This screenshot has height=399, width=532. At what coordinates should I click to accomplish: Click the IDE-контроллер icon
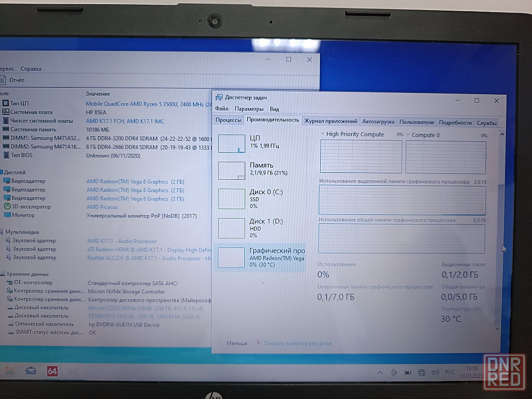[10, 282]
